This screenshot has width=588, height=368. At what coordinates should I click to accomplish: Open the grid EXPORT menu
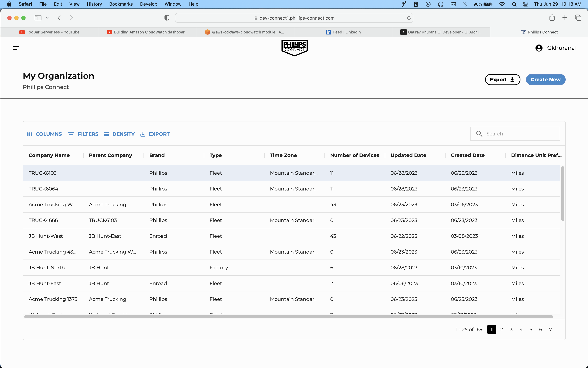(155, 134)
